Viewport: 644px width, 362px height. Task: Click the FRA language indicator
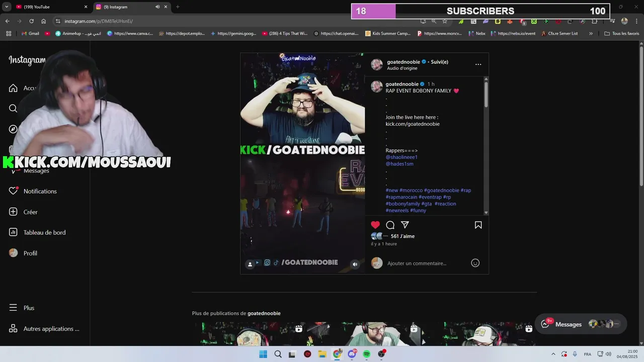[x=588, y=354]
